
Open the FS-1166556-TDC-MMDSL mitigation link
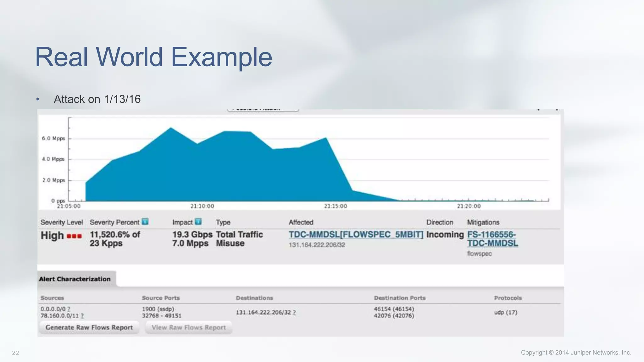click(x=492, y=239)
